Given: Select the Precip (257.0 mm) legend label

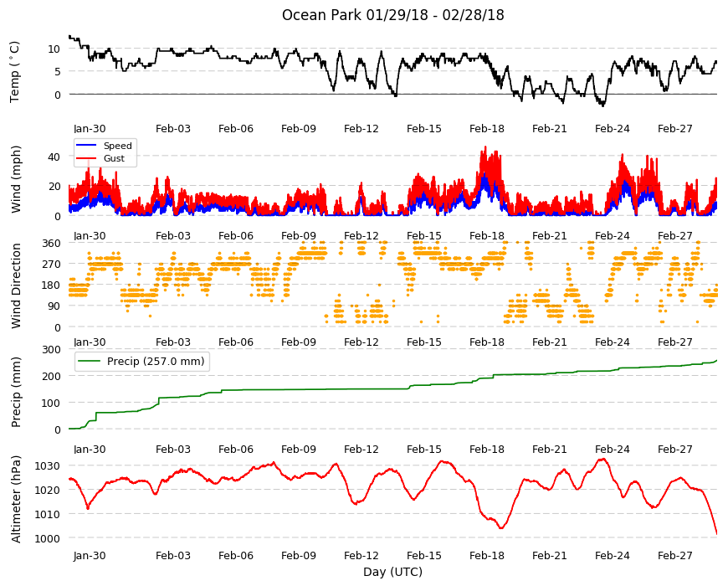Looking at the screenshot, I should pyautogui.click(x=156, y=361).
